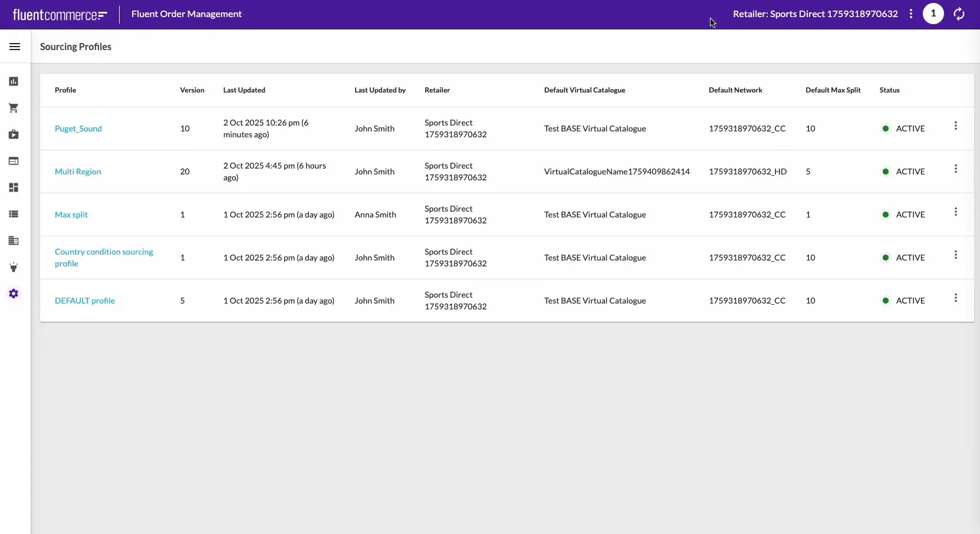This screenshot has width=980, height=534.
Task: Click the briefcase play sidebar icon
Action: click(14, 134)
